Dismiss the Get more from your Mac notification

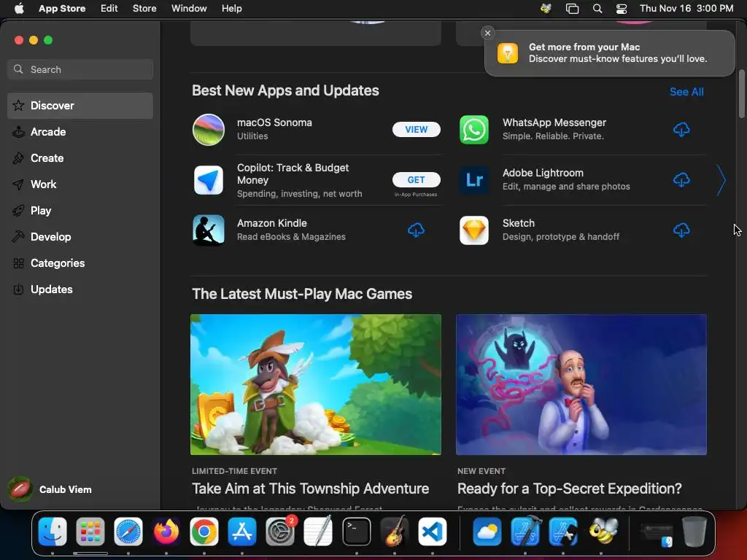pyautogui.click(x=487, y=33)
